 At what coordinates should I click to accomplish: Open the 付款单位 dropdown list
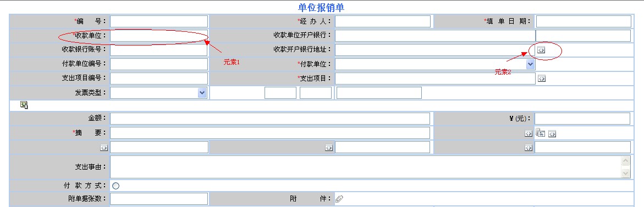click(x=530, y=64)
